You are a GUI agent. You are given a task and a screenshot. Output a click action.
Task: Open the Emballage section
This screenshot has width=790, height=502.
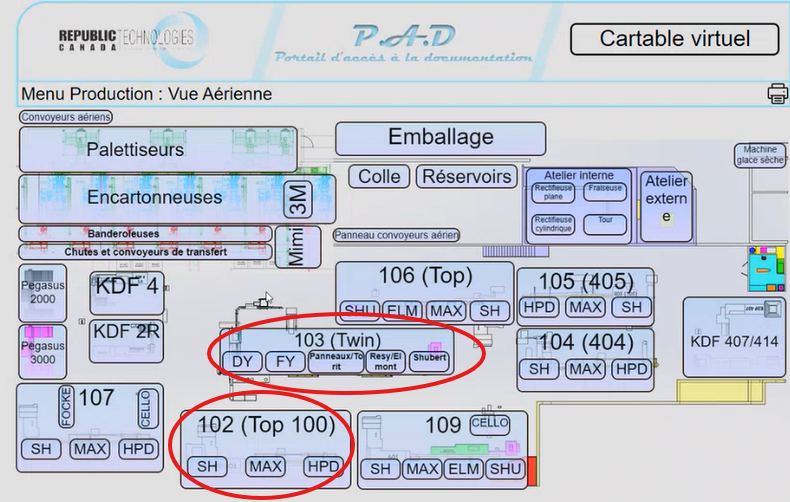(x=440, y=138)
